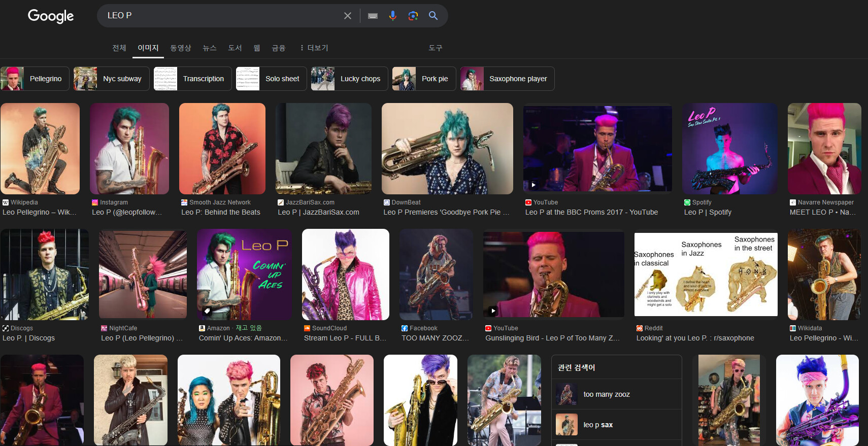
Task: Open the Reddit saxophone meme image
Action: point(706,274)
